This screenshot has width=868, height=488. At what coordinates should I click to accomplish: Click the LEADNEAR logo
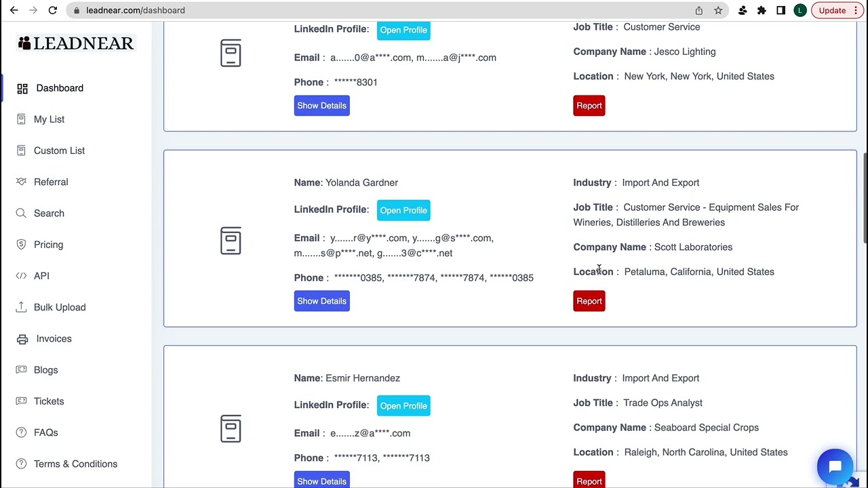click(76, 43)
